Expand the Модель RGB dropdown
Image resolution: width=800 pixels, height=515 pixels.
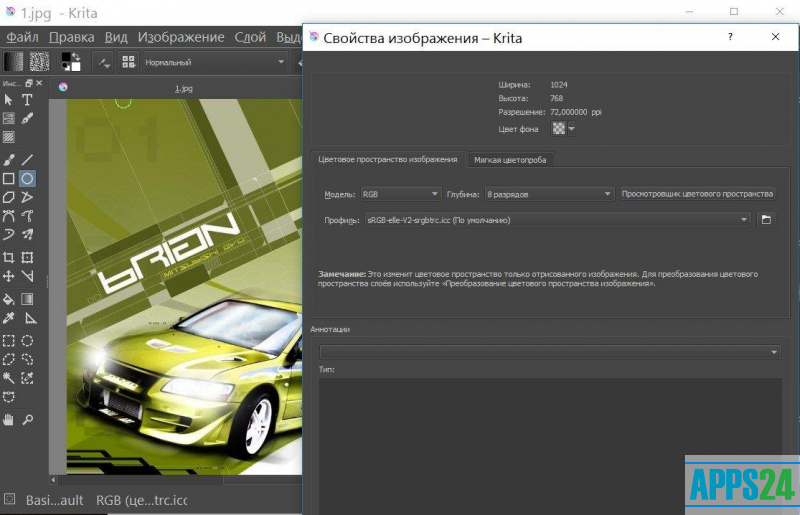click(400, 194)
